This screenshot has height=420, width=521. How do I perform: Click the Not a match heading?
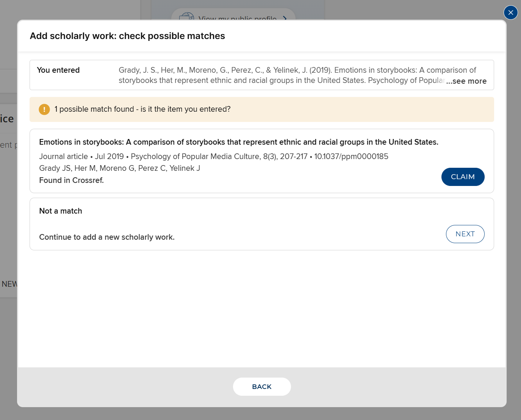(x=61, y=211)
